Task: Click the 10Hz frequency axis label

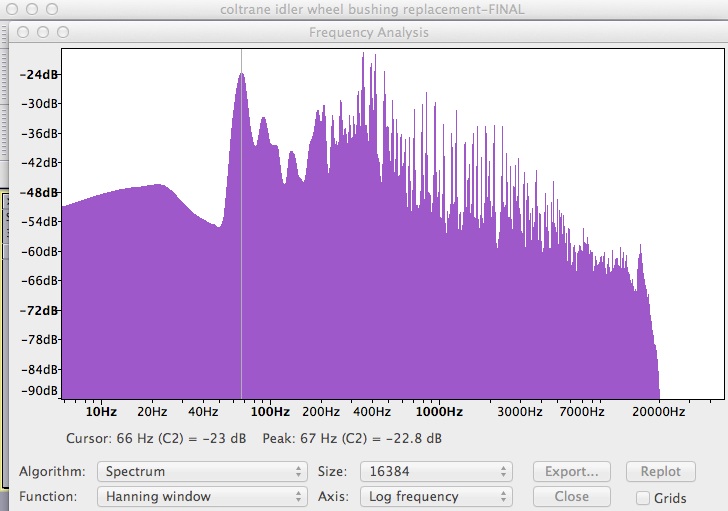Action: (x=101, y=412)
